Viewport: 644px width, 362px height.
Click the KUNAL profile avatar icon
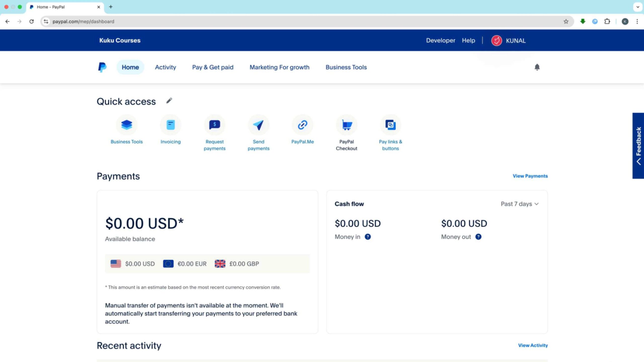coord(497,41)
